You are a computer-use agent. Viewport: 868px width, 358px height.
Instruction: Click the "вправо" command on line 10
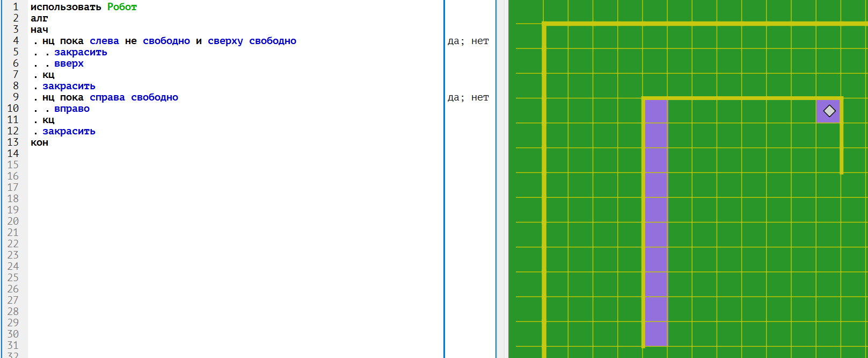click(x=72, y=109)
